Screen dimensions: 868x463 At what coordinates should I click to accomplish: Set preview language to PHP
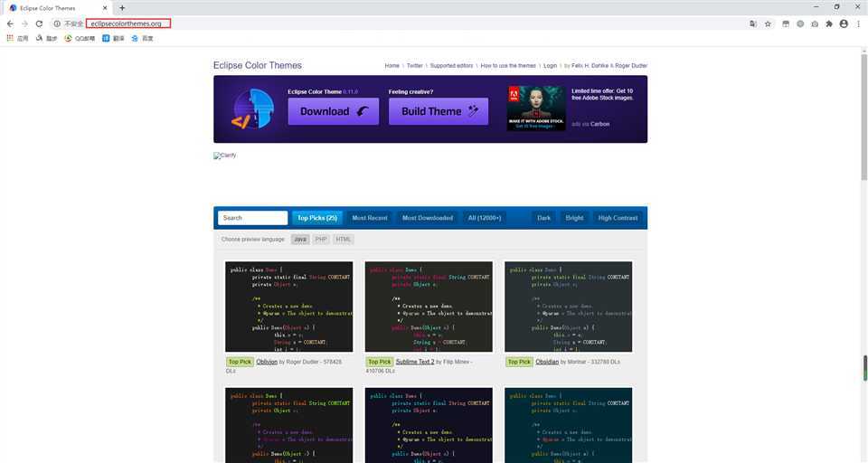(320, 240)
